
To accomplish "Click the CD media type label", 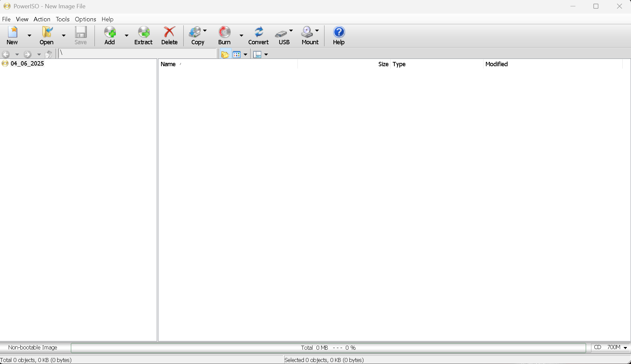I will (x=598, y=347).
